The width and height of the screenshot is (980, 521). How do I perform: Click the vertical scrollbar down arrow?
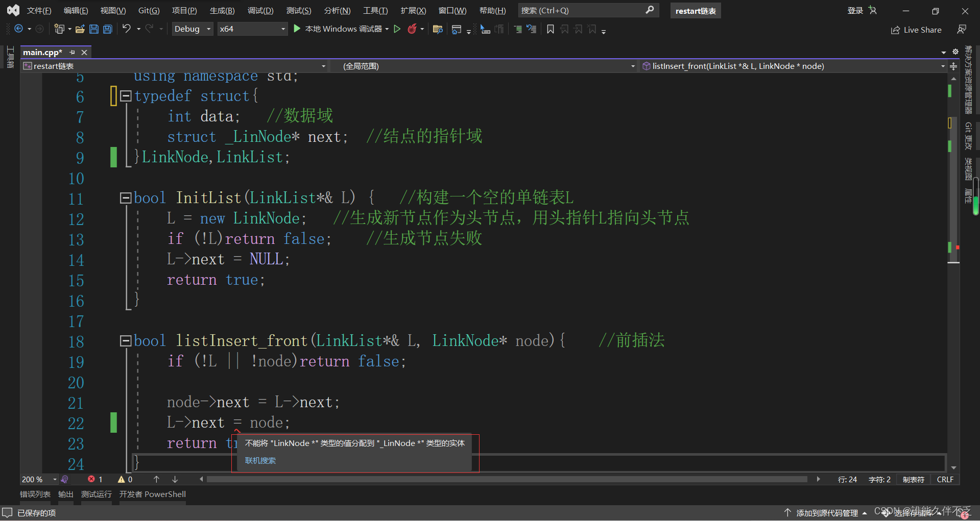click(x=953, y=467)
